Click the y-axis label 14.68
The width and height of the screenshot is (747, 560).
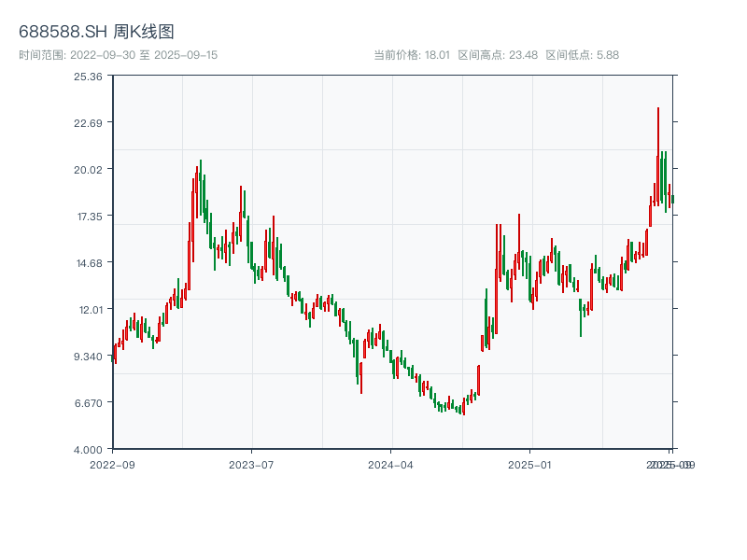[x=89, y=263]
